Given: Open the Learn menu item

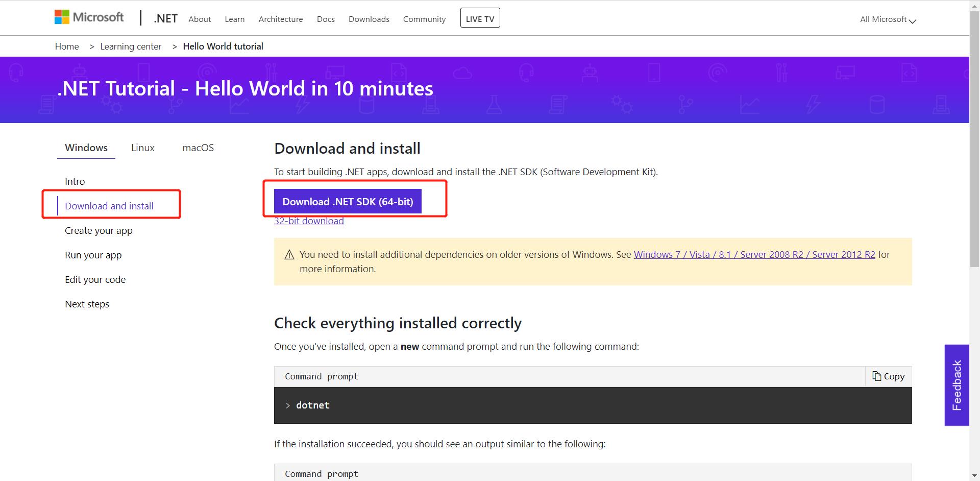Looking at the screenshot, I should (235, 19).
